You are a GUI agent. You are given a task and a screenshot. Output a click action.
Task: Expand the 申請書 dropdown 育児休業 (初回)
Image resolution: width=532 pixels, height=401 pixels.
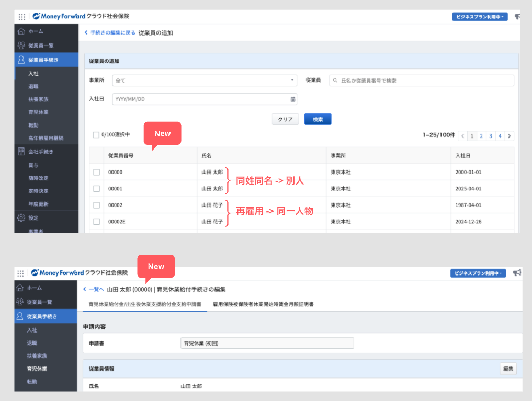[x=267, y=343]
